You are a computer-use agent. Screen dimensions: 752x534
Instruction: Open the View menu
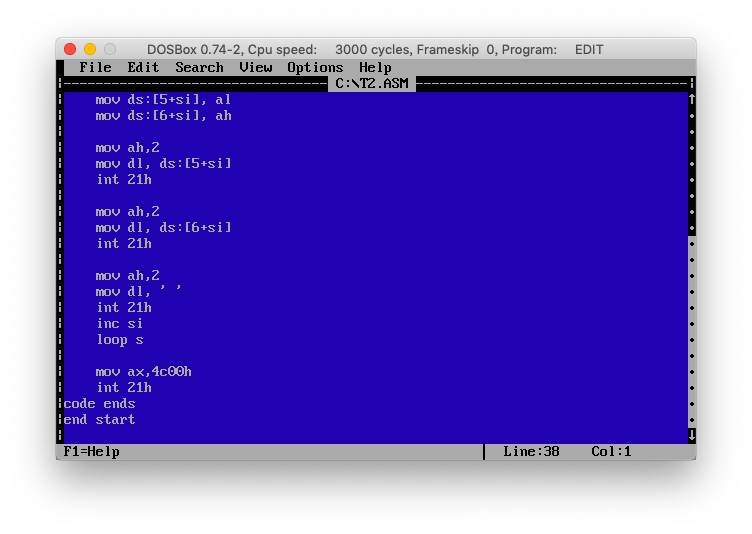pos(256,68)
